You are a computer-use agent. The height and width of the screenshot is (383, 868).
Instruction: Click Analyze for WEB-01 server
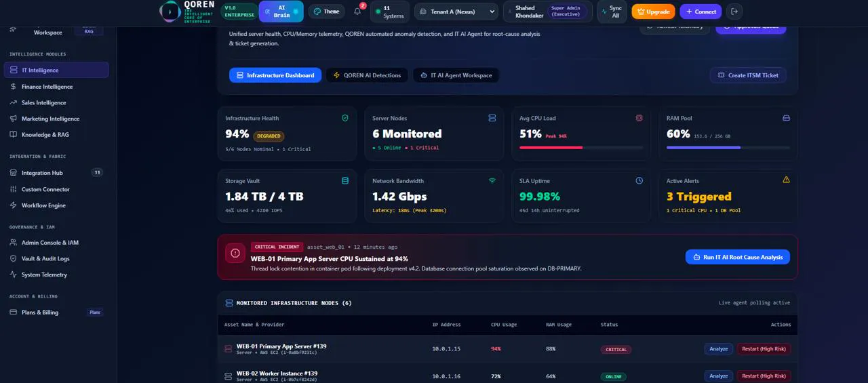point(718,349)
